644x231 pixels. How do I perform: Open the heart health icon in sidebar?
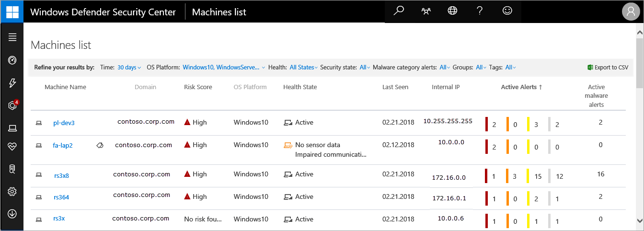(12, 147)
